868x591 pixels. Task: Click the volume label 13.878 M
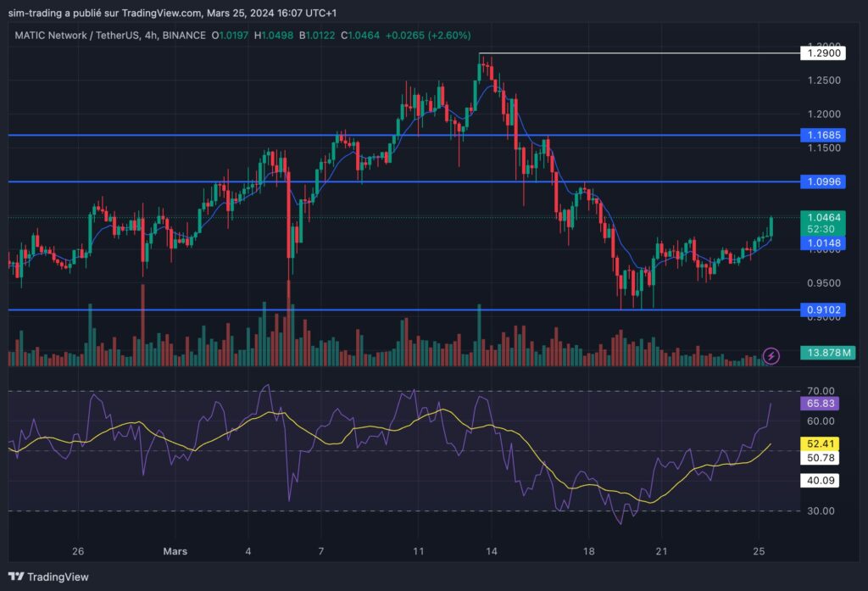827,353
